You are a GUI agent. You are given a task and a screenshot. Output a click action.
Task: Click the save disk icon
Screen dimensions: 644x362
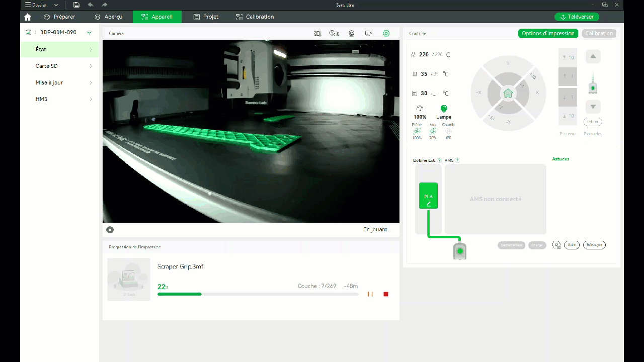click(x=76, y=5)
